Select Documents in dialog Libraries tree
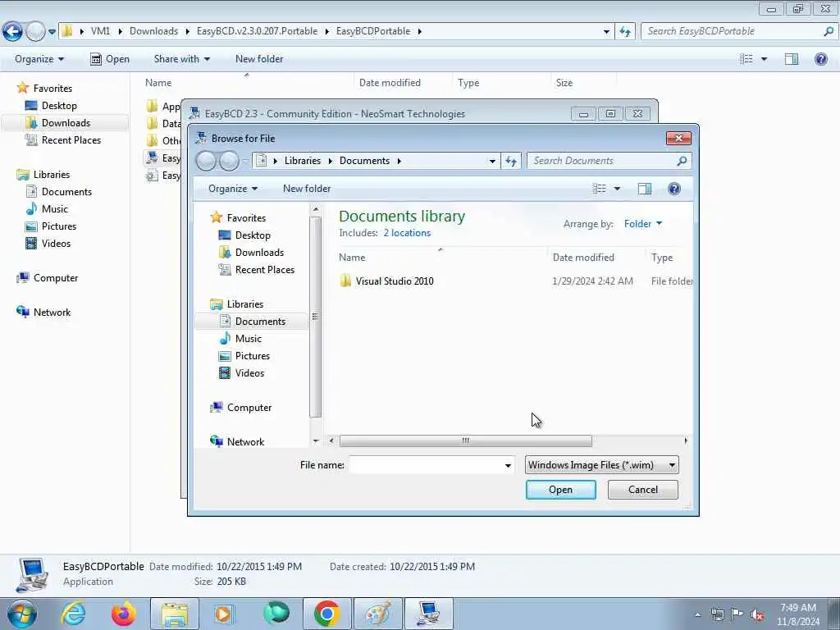This screenshot has width=840, height=630. [252, 322]
